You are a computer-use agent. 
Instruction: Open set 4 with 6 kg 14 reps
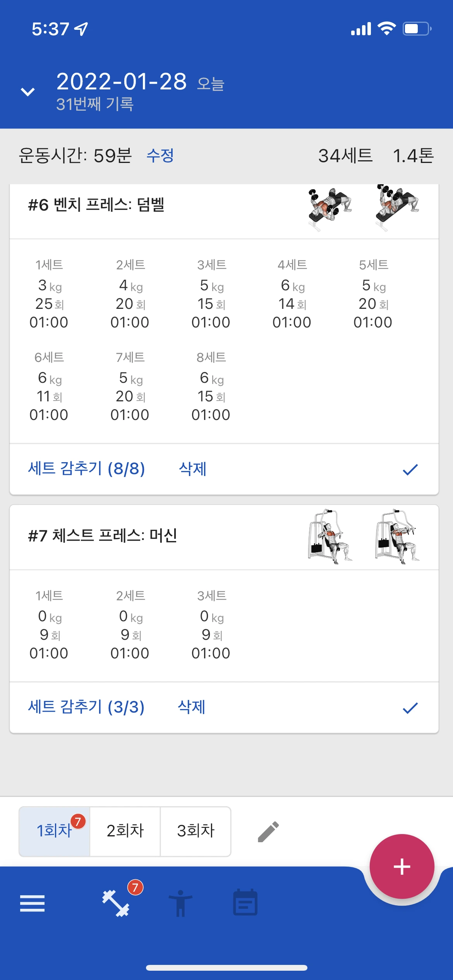point(292,294)
